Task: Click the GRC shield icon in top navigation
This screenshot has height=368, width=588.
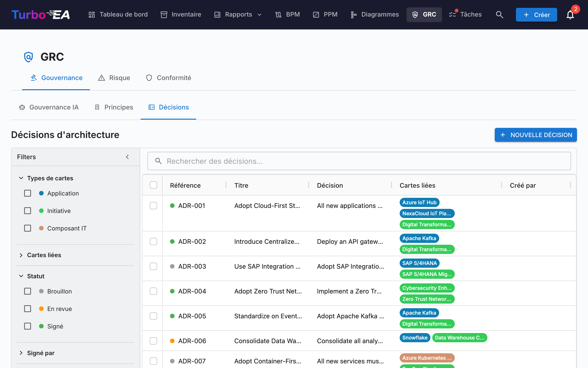Action: click(x=415, y=14)
